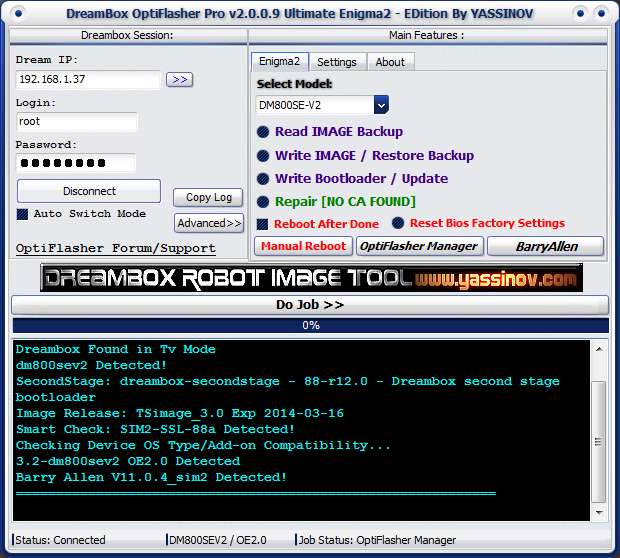Image resolution: width=620 pixels, height=558 pixels.
Task: Click 'DM800SEV2 / OE2.0' status entry
Action: [x=217, y=540]
